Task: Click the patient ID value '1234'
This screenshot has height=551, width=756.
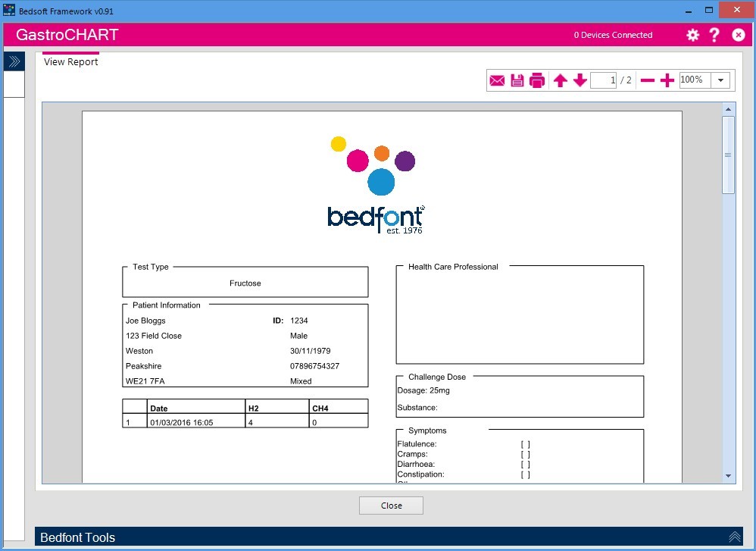Action: tap(299, 321)
